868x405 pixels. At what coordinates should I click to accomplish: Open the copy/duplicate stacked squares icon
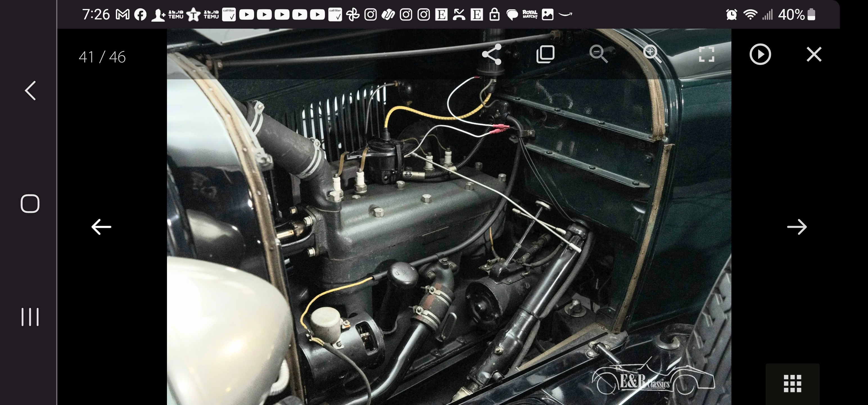click(x=545, y=54)
